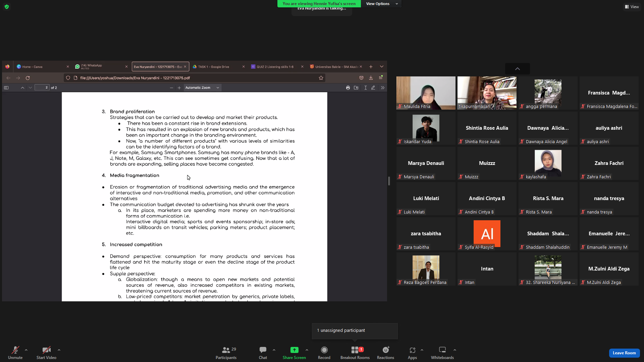
Task: Open the Pocket save icon
Action: 361,78
